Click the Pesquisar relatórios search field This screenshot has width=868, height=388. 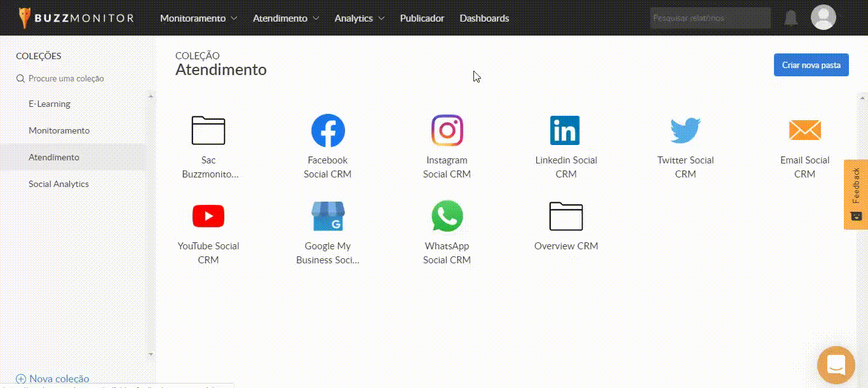(x=710, y=18)
